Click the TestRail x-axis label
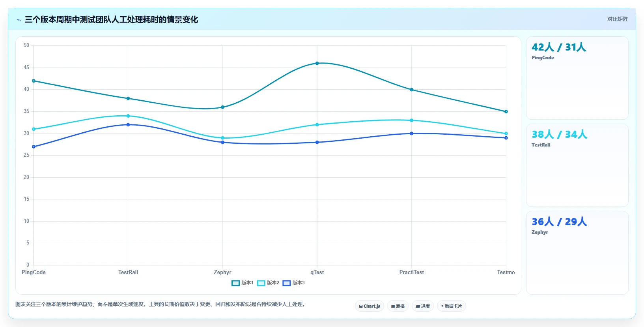 tap(128, 272)
